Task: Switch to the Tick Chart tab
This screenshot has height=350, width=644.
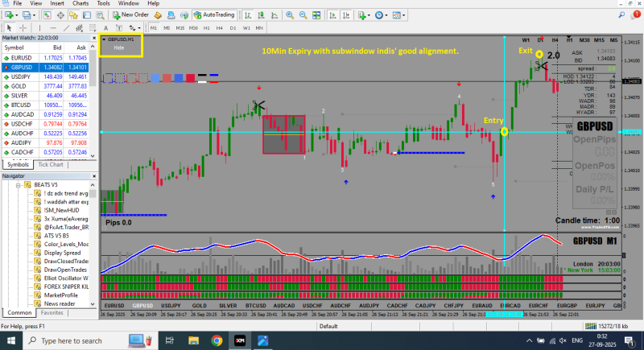Action: [51, 164]
